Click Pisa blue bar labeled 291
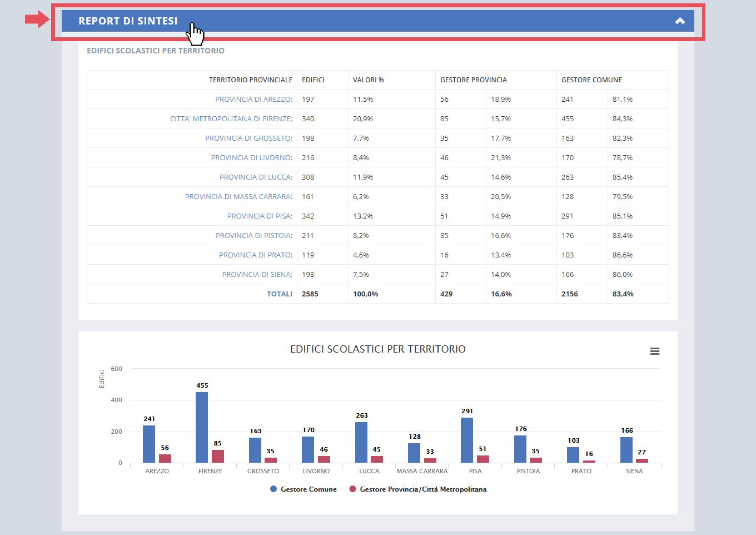The image size is (756, 535). pos(467,440)
